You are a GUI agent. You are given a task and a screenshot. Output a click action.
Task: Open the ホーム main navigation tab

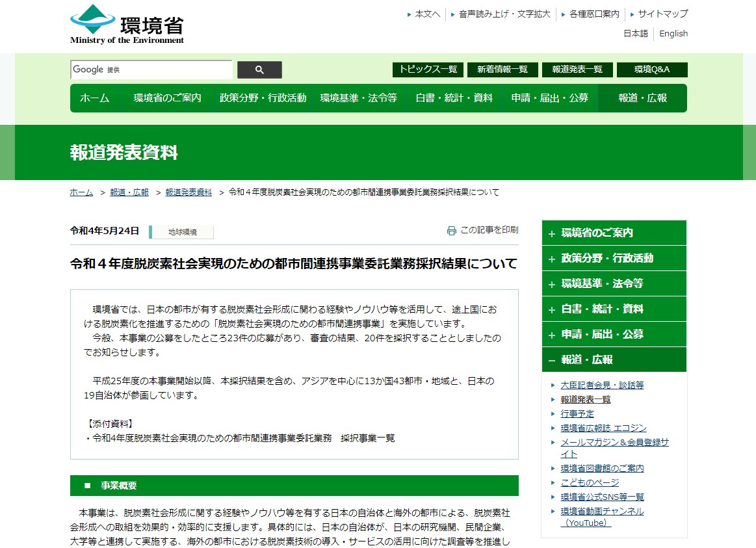coord(95,98)
